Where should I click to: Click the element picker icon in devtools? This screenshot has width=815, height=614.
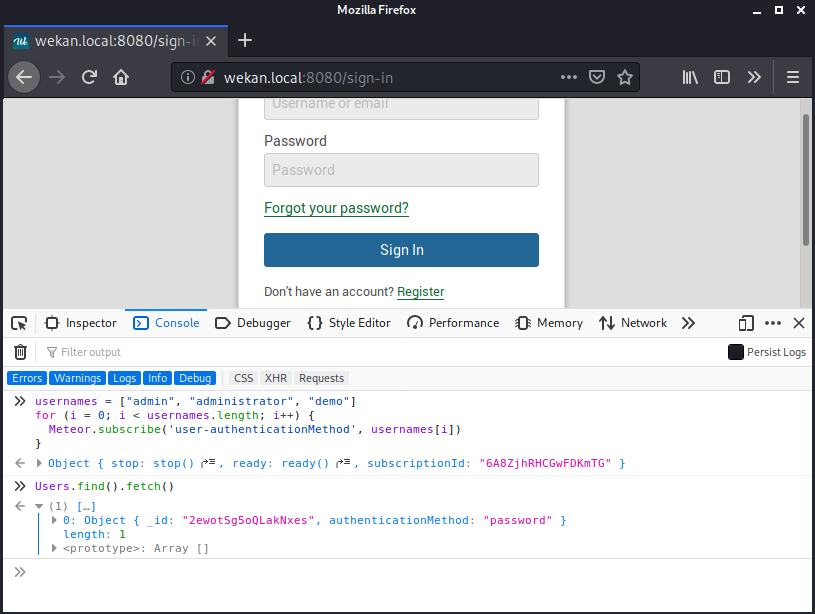19,323
